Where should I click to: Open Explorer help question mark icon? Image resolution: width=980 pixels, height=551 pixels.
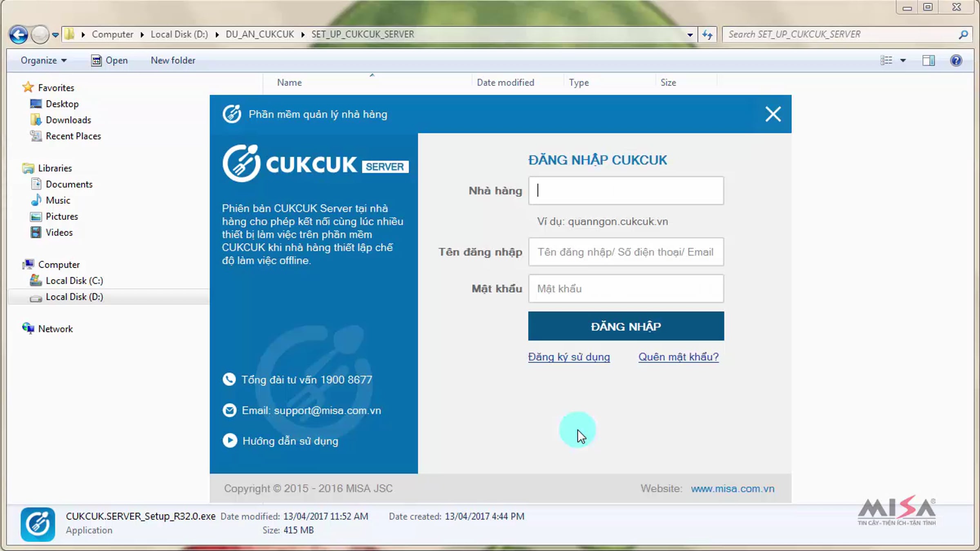click(956, 60)
